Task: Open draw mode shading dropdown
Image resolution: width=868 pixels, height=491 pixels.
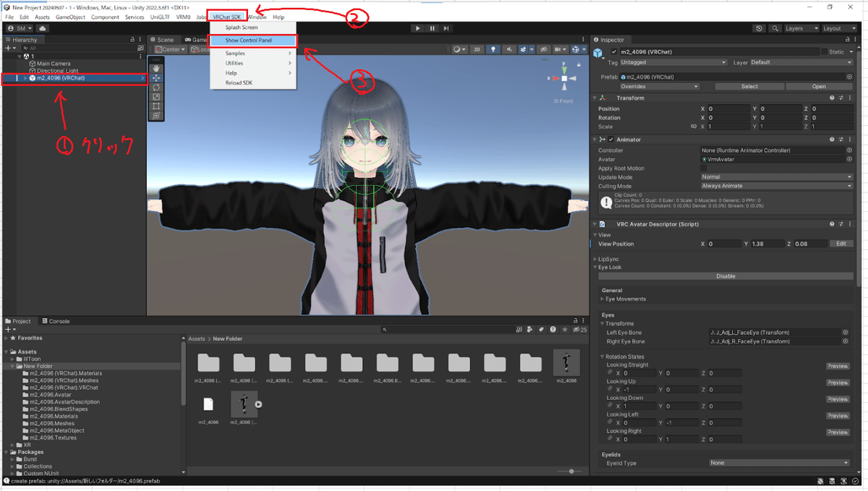Action: click(460, 49)
